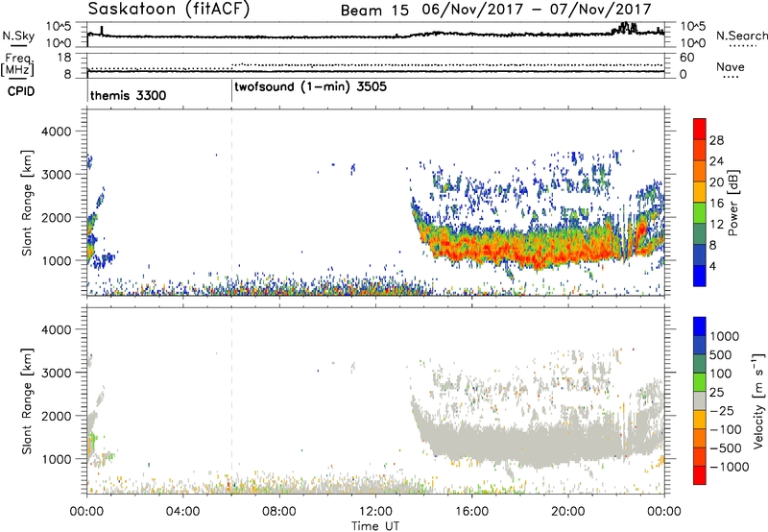Click the '60' Nave axis tick
The width and height of the screenshot is (768, 532).
tap(686, 58)
